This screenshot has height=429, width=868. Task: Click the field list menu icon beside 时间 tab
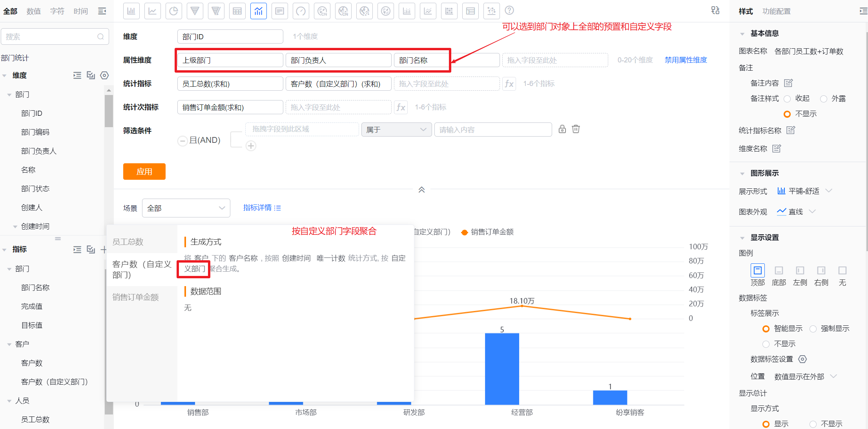[102, 11]
